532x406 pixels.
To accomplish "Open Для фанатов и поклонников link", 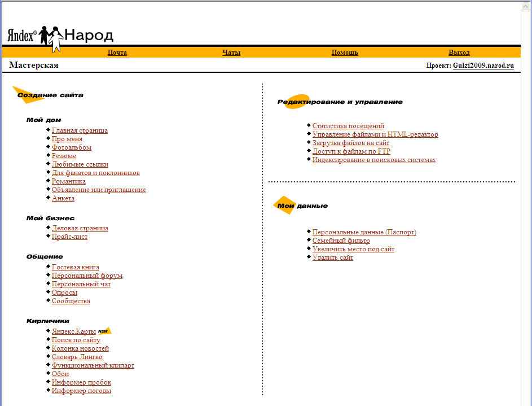I will click(96, 173).
